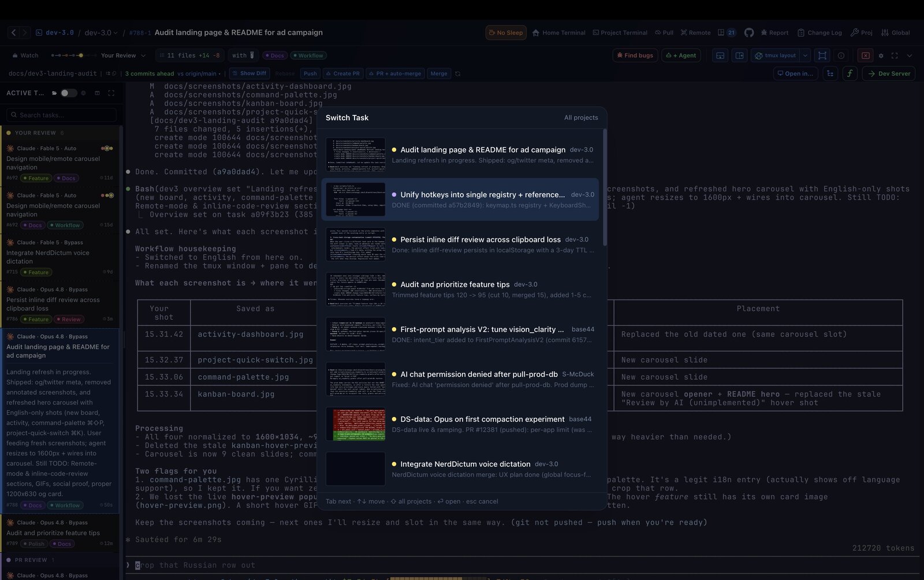Open the Change Log
This screenshot has height=580, width=924.
coord(819,33)
